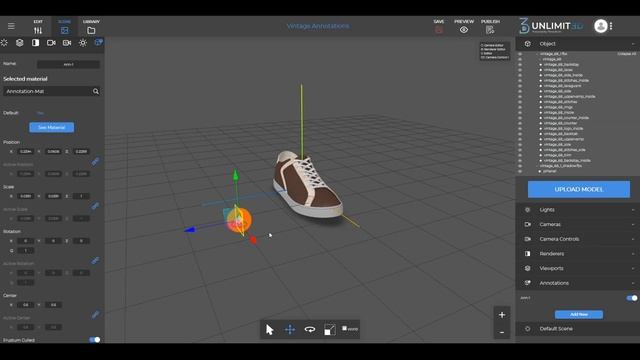
Task: Select the first sun-shaped lights icon
Action: coord(4,42)
